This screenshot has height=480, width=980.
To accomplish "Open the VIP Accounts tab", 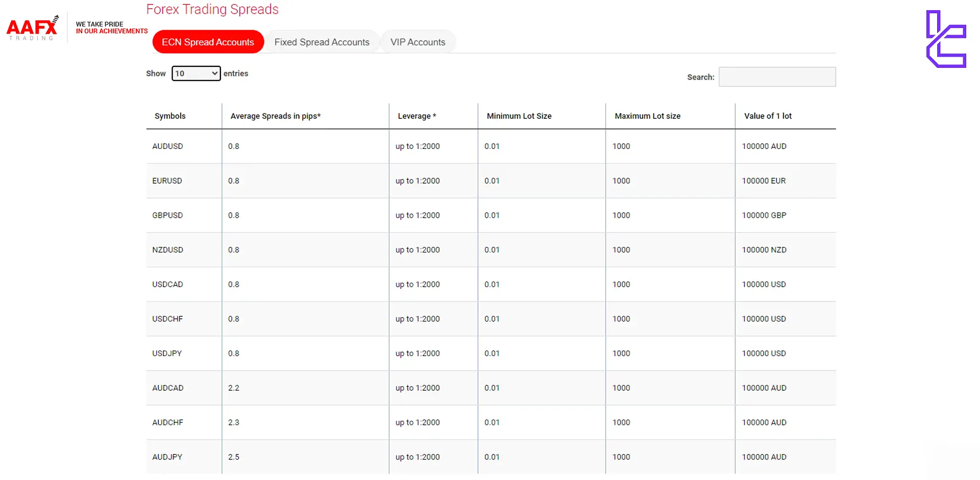I will [x=418, y=42].
